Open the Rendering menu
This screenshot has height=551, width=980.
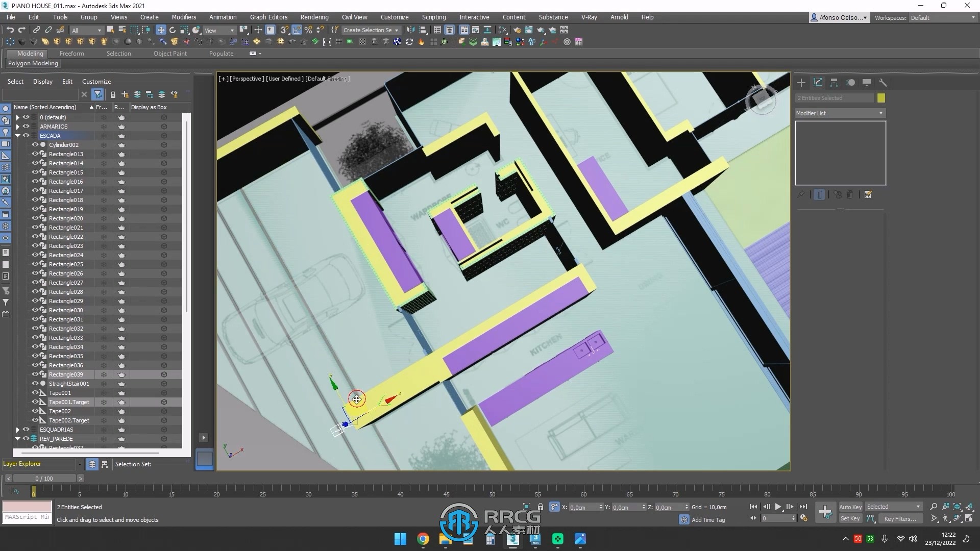314,17
